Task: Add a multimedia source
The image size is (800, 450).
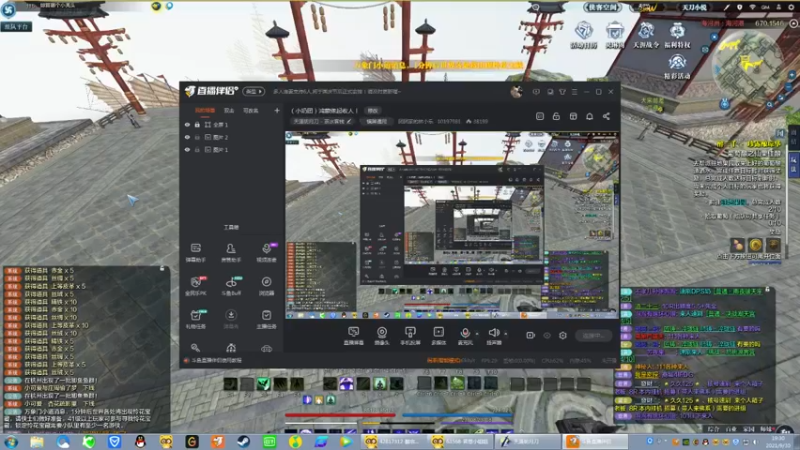Action: click(439, 336)
